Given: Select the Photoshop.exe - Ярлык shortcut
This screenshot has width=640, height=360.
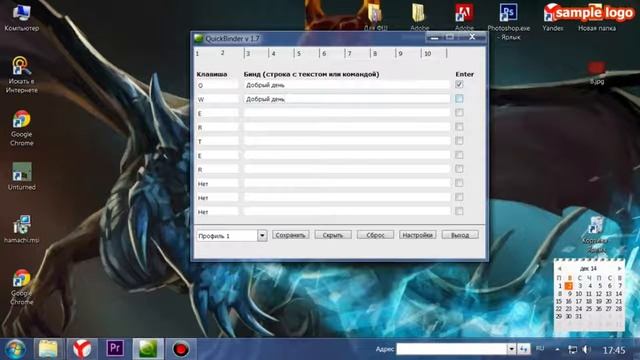Looking at the screenshot, I should tap(509, 21).
